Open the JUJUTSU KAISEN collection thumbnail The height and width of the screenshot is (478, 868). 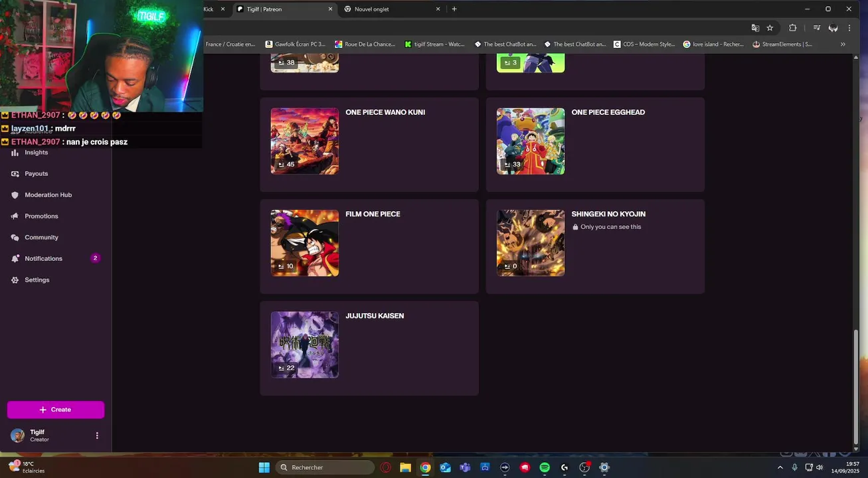tap(305, 345)
